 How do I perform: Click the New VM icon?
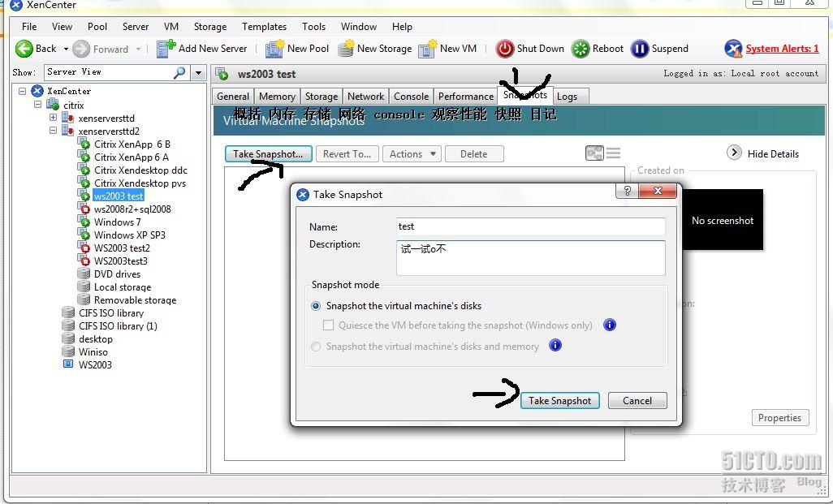(427, 49)
